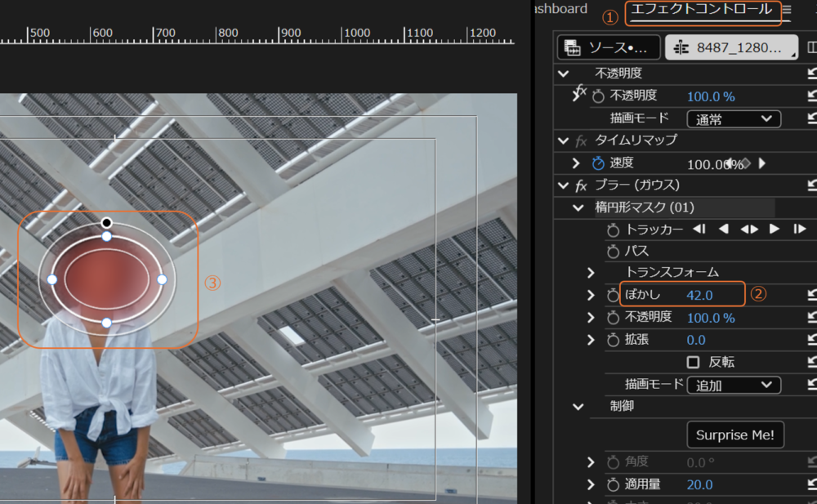817x504 pixels.
Task: Enable the stopwatch for 拡張
Action: tap(614, 341)
